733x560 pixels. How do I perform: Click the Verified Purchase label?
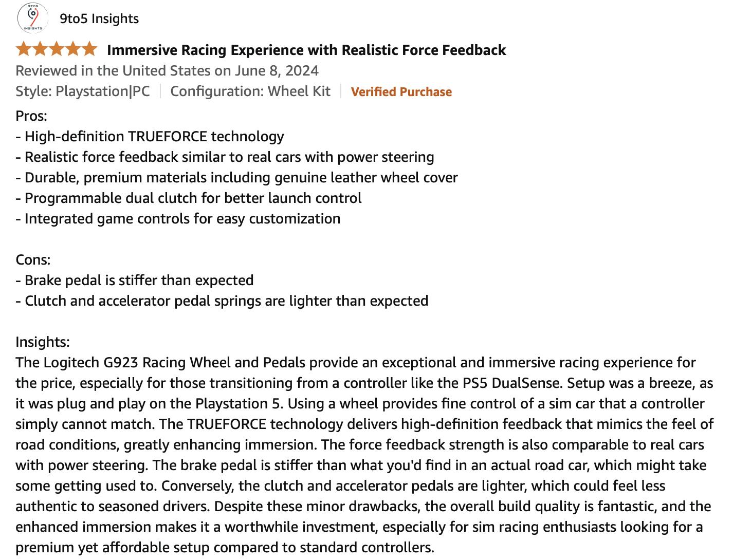coord(401,91)
